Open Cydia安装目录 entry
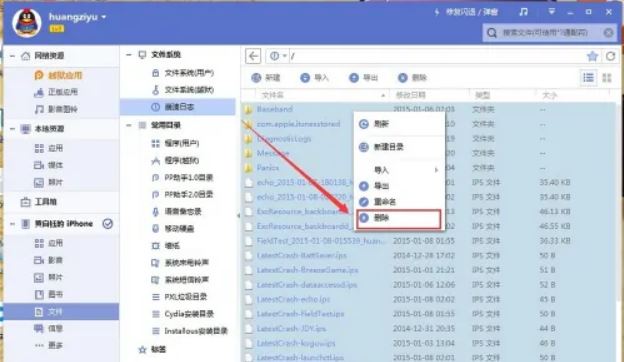The width and height of the screenshot is (624, 362). [183, 314]
